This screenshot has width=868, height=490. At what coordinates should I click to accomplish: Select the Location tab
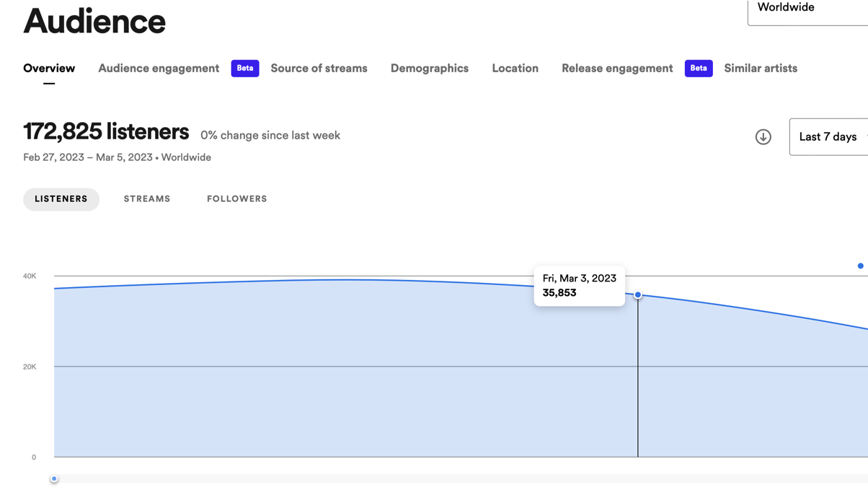(x=515, y=69)
